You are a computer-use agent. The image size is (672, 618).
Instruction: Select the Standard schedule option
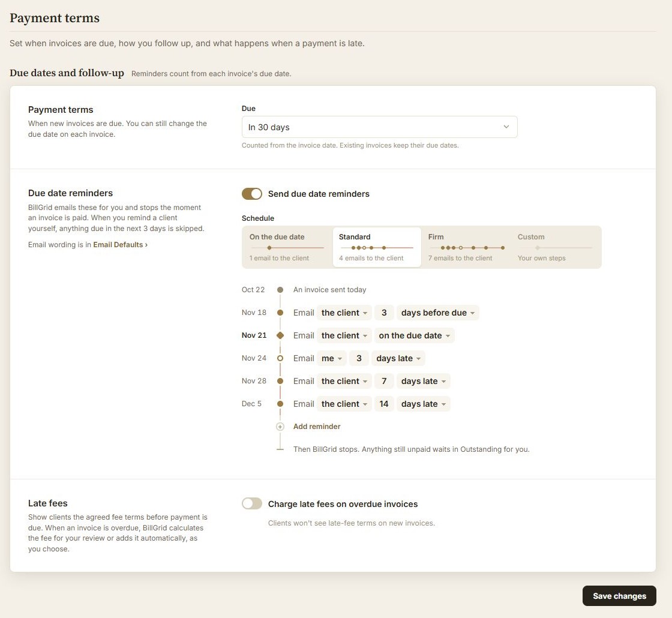tap(377, 247)
